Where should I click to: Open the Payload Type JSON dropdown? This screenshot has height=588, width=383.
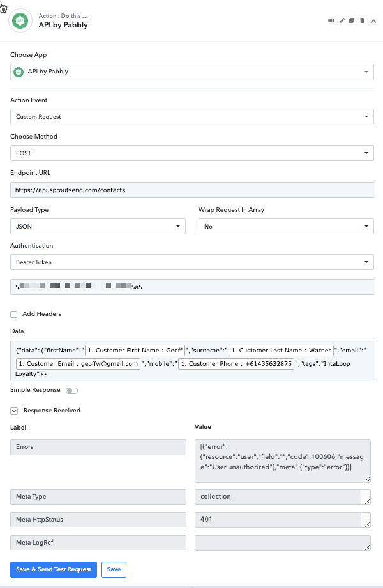click(98, 227)
